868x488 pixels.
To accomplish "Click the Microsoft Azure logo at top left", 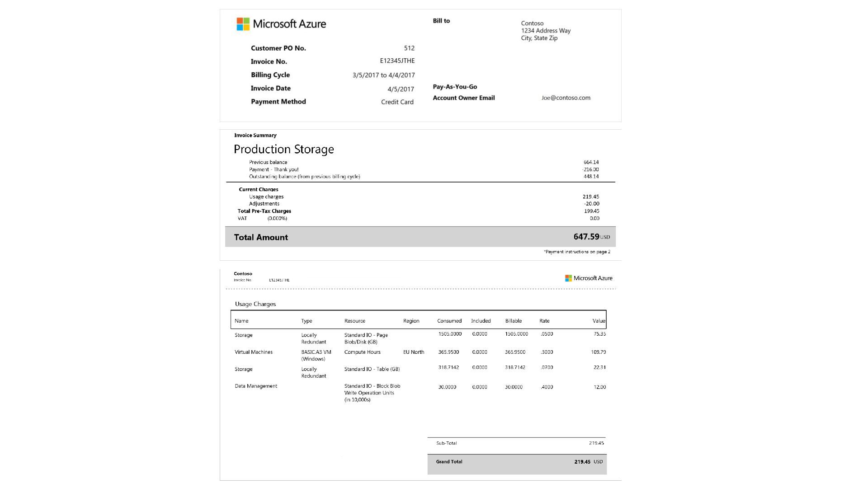I will point(281,24).
